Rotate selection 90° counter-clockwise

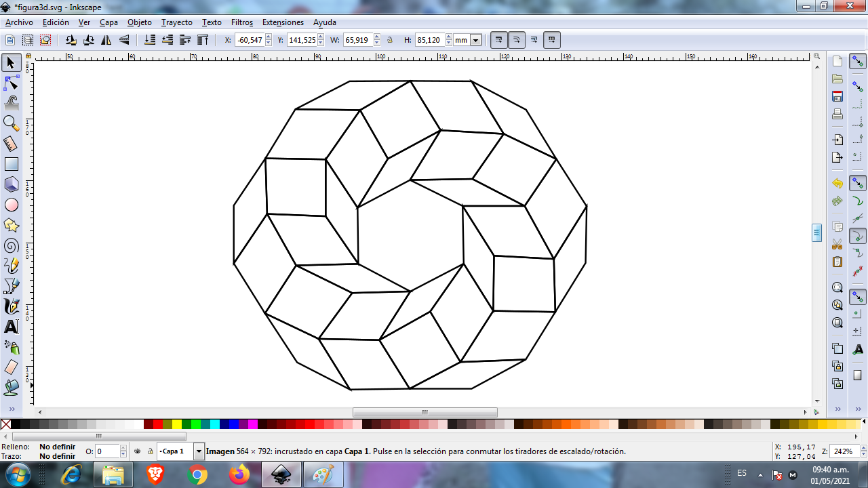[71, 40]
